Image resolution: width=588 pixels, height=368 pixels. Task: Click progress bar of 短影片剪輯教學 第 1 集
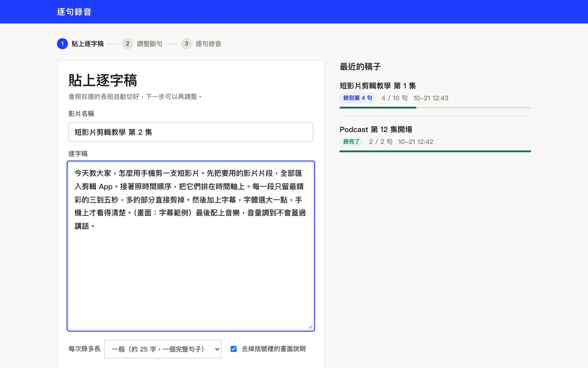(435, 108)
